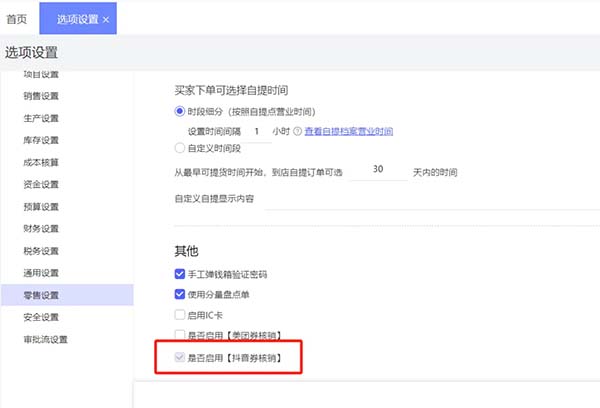Image resolution: width=600 pixels, height=408 pixels.
Task: Click the 其他 section heading
Action: pos(186,251)
